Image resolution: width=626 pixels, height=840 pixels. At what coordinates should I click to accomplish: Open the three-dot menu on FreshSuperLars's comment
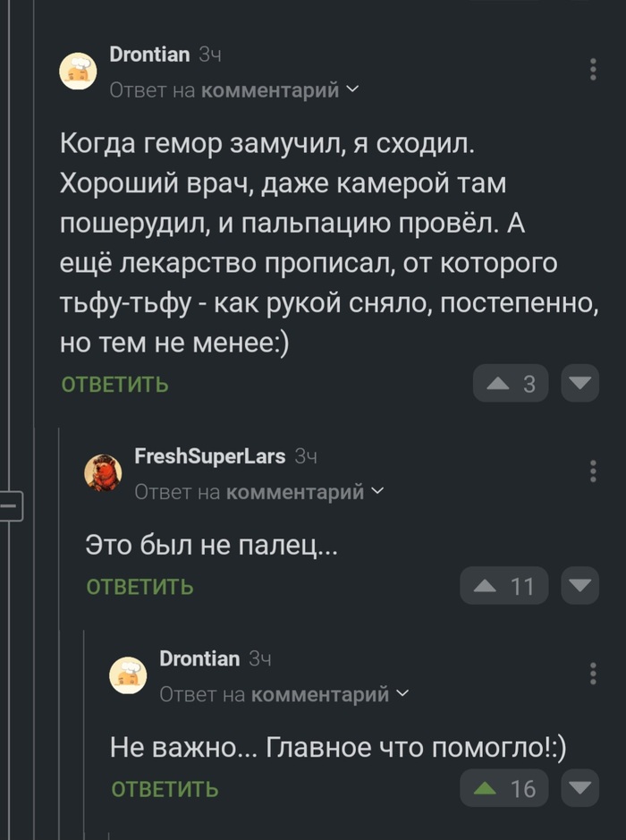point(591,472)
